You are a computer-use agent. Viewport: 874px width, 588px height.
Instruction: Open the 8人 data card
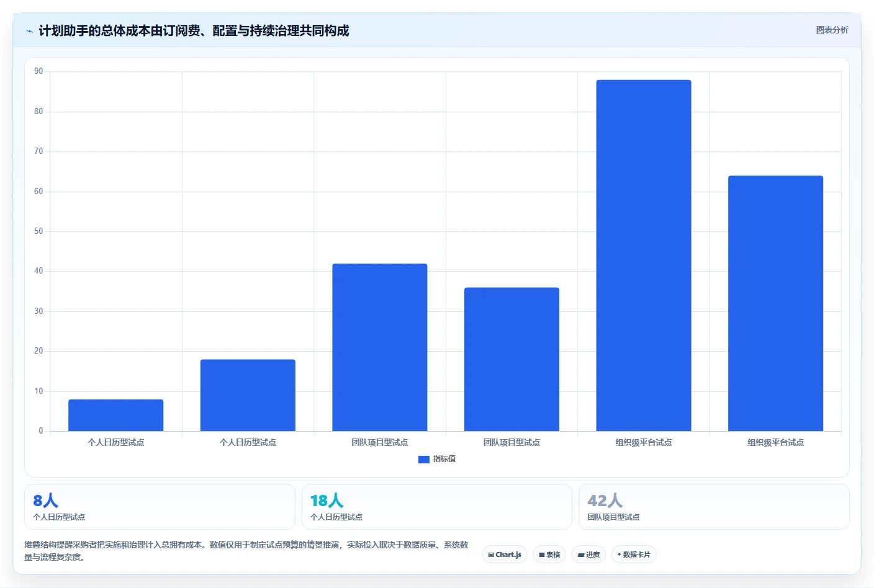tap(160, 507)
